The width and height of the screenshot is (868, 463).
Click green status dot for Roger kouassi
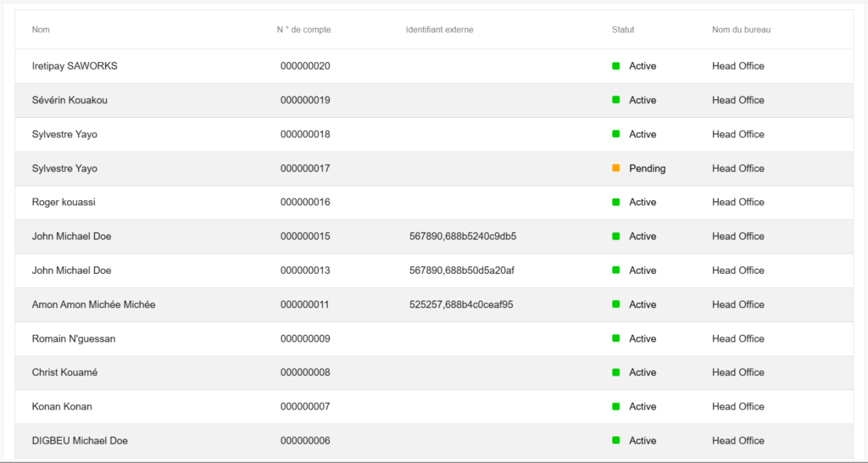tap(616, 202)
